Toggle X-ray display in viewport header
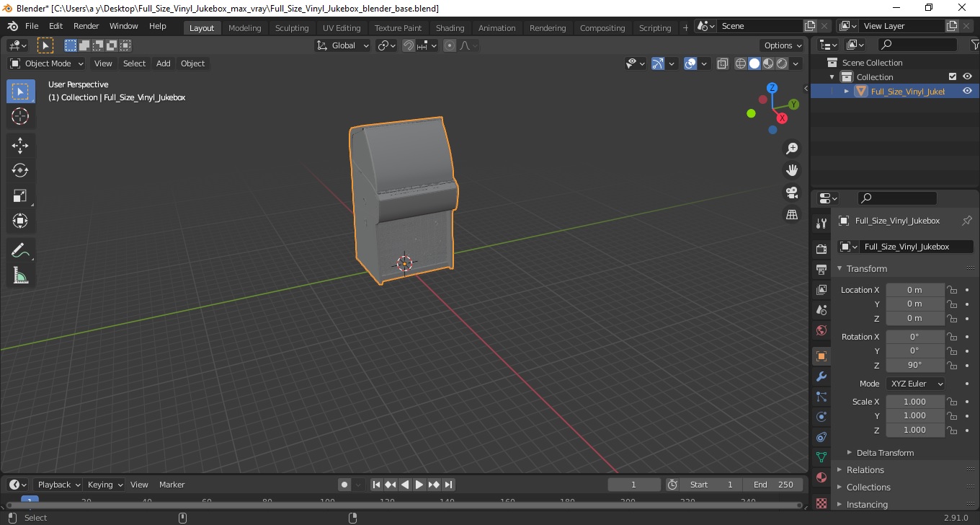 coord(723,63)
